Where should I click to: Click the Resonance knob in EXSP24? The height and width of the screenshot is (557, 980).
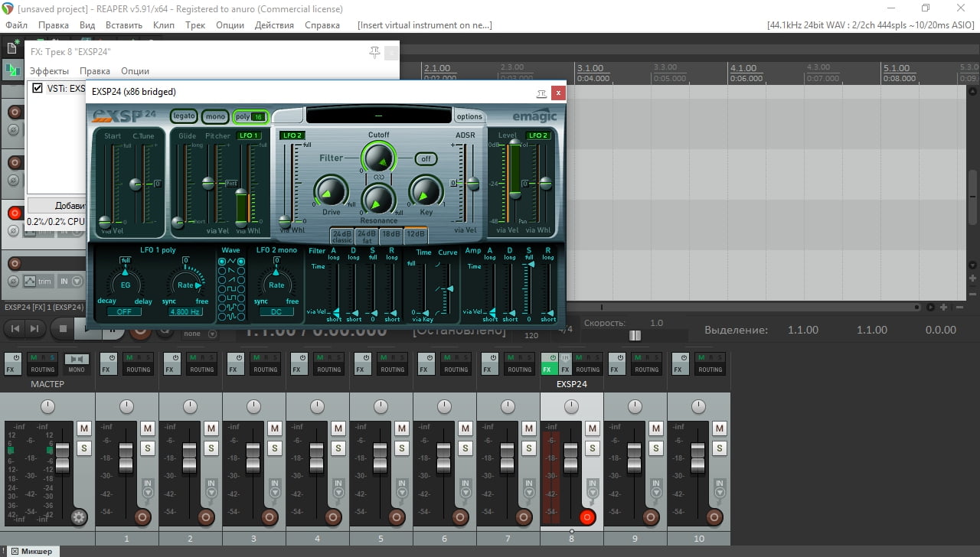pyautogui.click(x=378, y=200)
